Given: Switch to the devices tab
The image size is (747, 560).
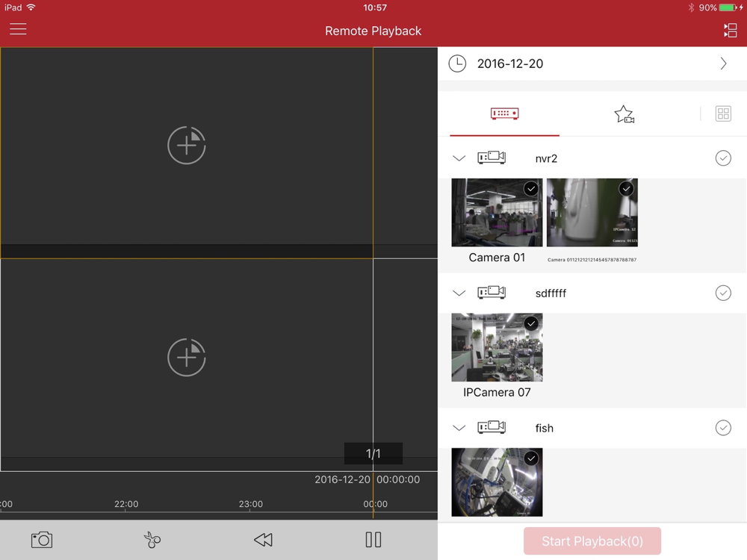Looking at the screenshot, I should pos(504,113).
